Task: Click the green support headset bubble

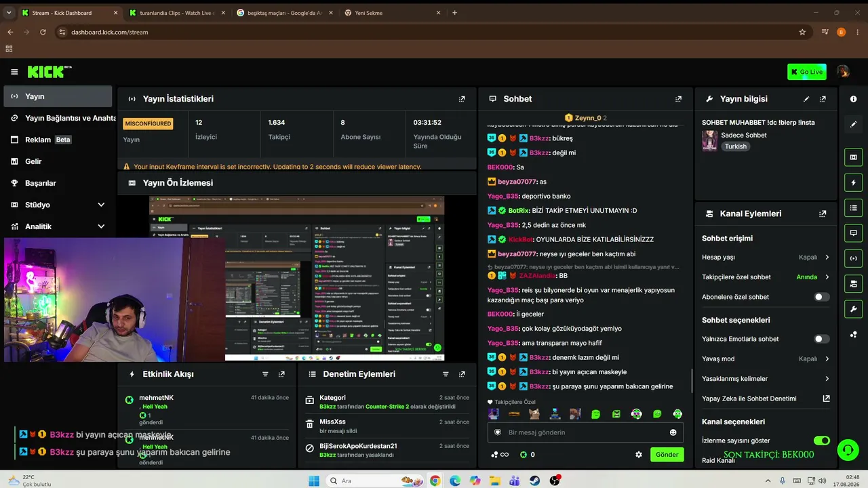Action: point(847,449)
